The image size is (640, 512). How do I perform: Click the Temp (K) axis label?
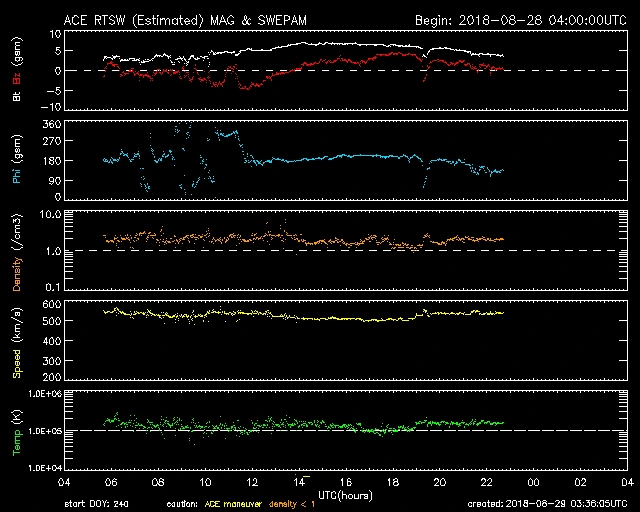pos(17,433)
